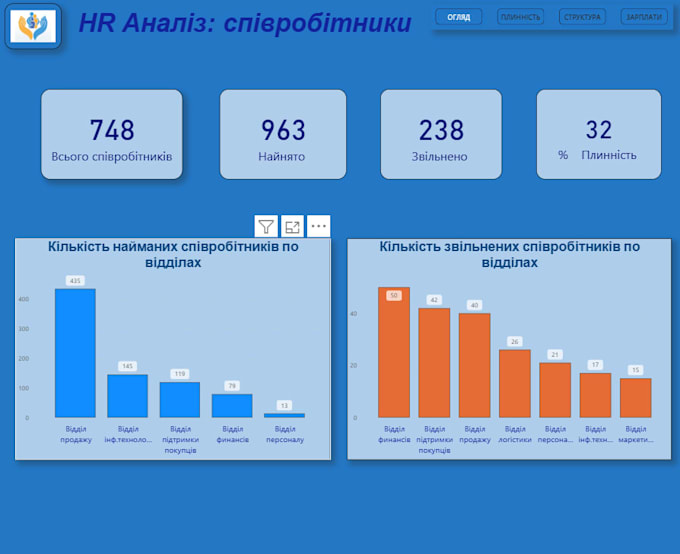Click the 50 data label
The height and width of the screenshot is (554, 680).
point(394,295)
